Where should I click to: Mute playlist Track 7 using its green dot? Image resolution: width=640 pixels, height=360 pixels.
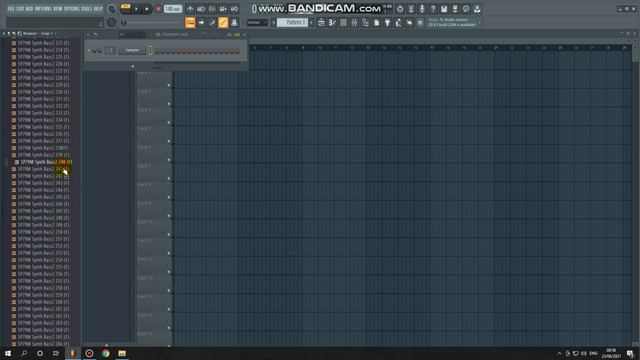click(x=169, y=179)
